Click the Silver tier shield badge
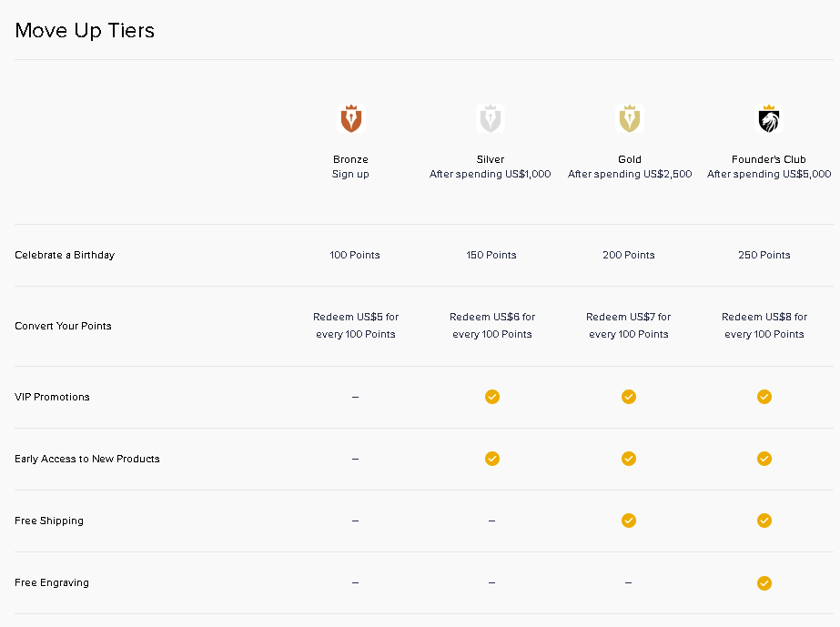Screen dimensions: 840x627 pos(490,118)
